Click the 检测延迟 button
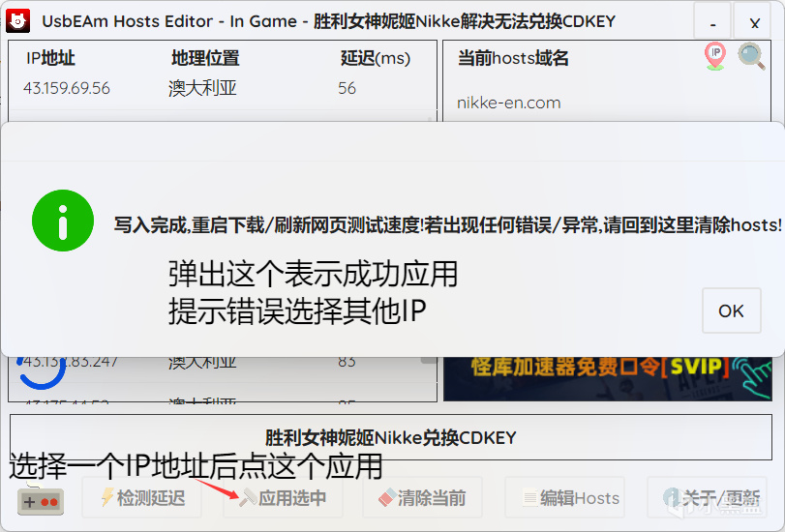Viewport: 785px width, 532px height. point(142,497)
